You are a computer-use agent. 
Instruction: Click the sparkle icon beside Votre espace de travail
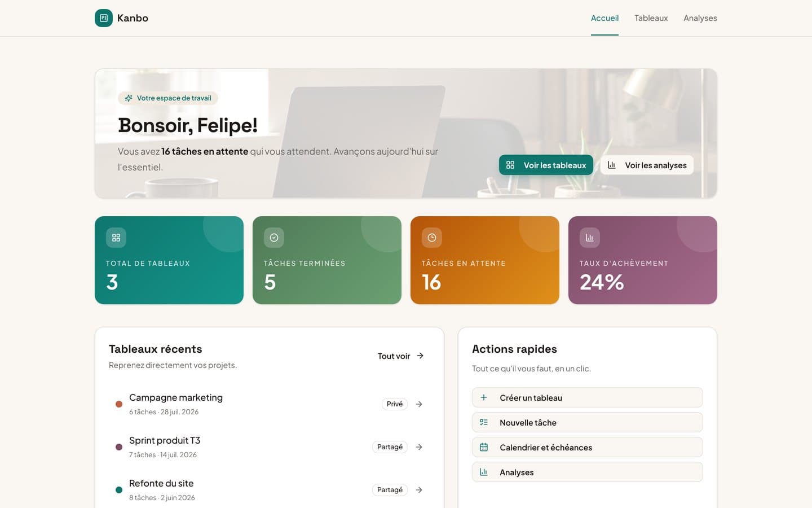(x=129, y=98)
